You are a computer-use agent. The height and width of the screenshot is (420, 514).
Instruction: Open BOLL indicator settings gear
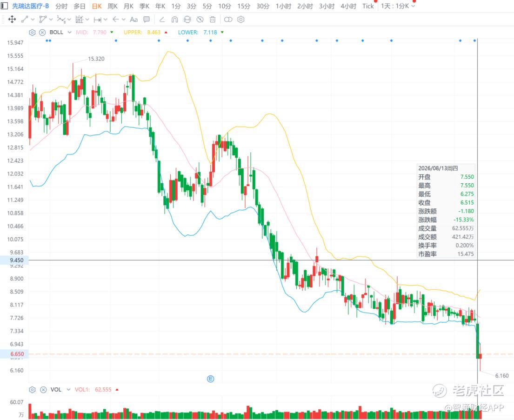[x=32, y=32]
